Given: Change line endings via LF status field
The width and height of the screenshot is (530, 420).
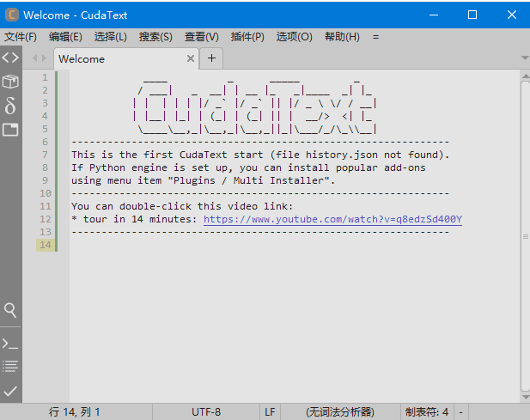Looking at the screenshot, I should tap(269, 412).
